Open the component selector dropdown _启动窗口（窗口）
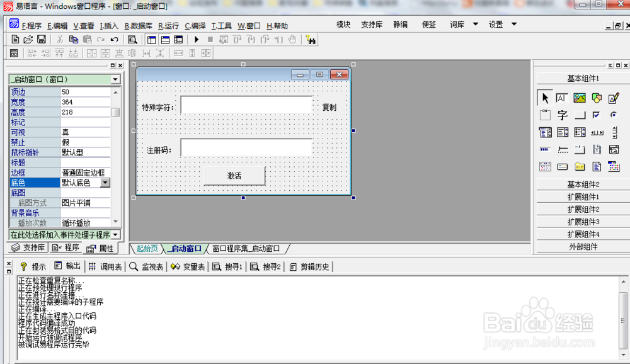The width and height of the screenshot is (630, 364). click(x=115, y=79)
